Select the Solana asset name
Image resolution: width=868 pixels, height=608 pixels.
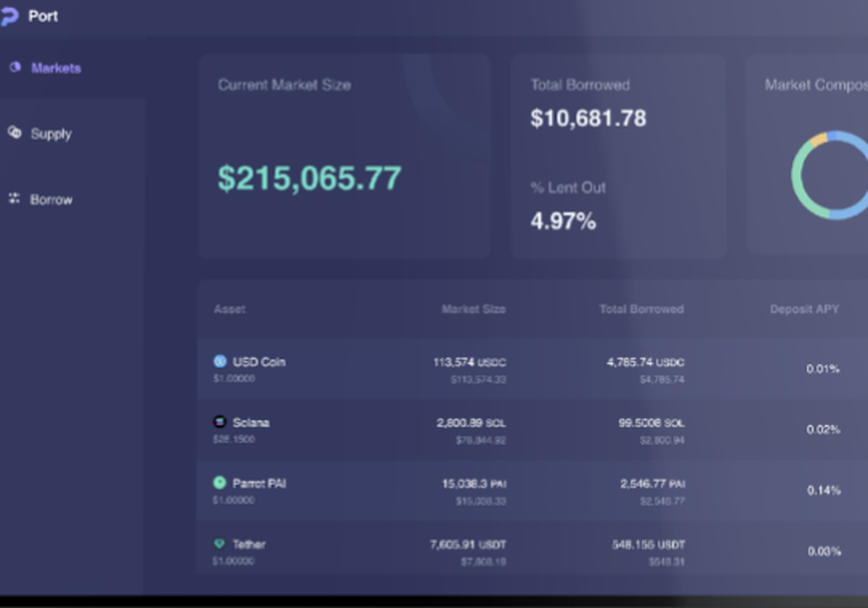pyautogui.click(x=251, y=422)
